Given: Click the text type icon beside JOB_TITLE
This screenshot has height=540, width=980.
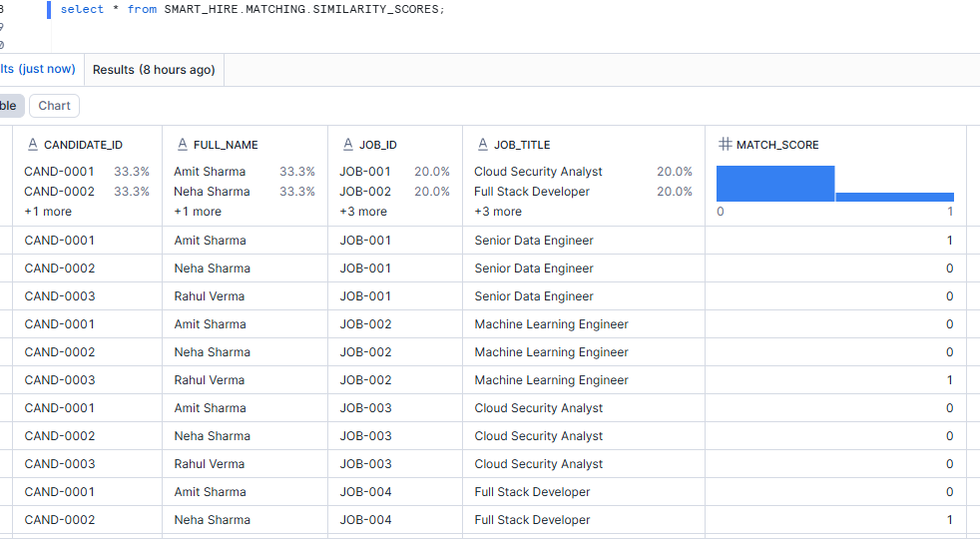Looking at the screenshot, I should (x=483, y=145).
